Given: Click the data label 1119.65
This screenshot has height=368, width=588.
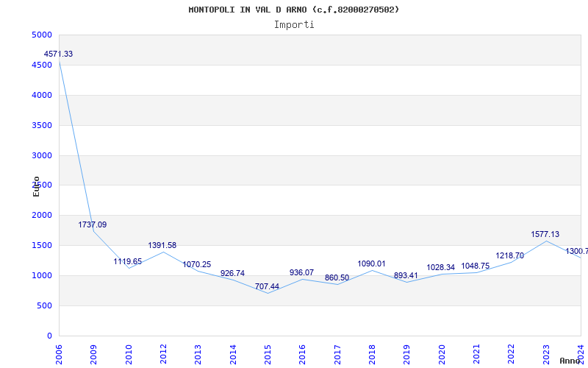Looking at the screenshot, I should (x=128, y=262).
